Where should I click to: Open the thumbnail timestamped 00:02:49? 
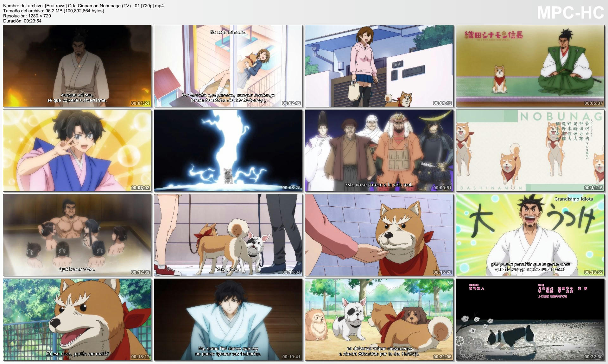[x=228, y=66]
